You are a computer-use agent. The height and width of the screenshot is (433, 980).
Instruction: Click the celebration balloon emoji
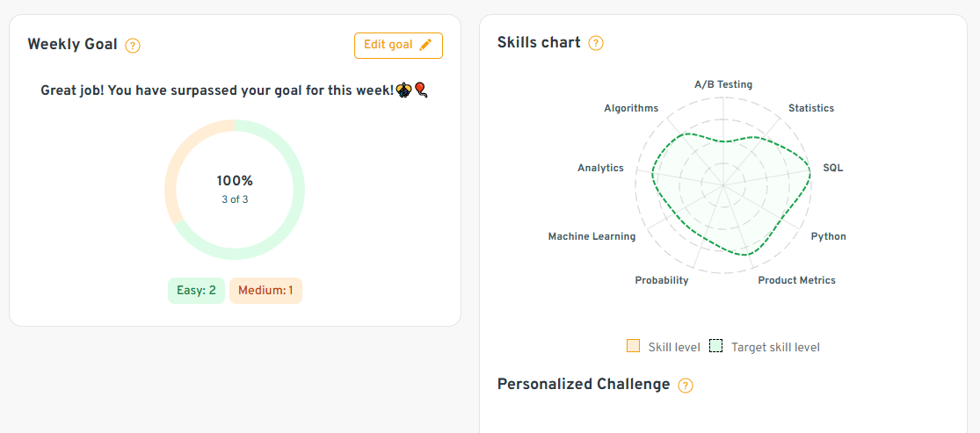[422, 90]
